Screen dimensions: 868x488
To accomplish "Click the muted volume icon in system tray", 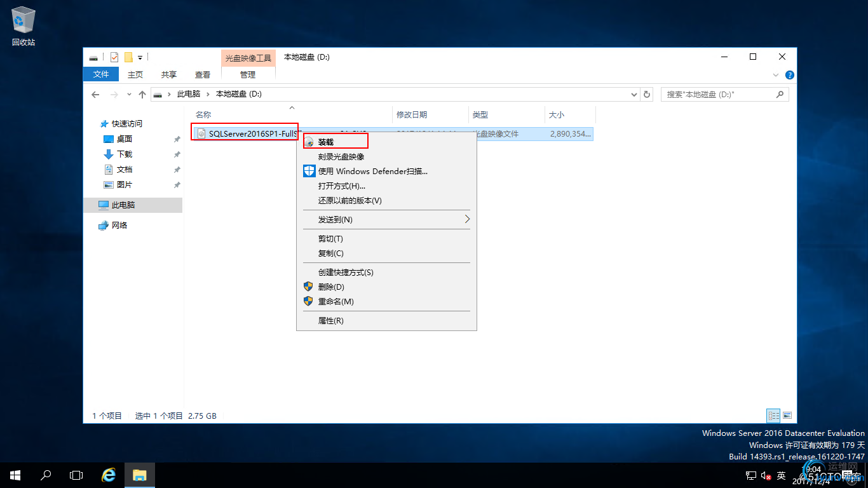I will click(x=766, y=475).
